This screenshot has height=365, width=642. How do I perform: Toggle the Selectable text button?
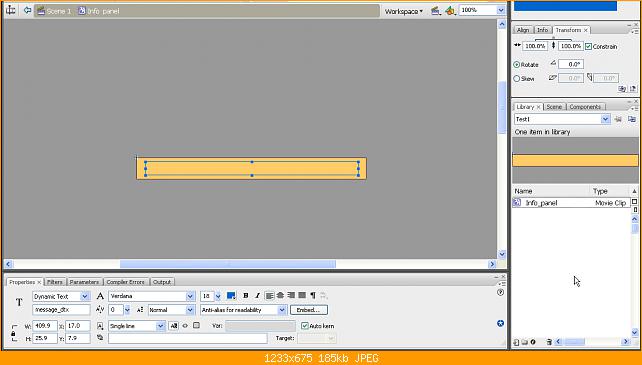point(174,326)
